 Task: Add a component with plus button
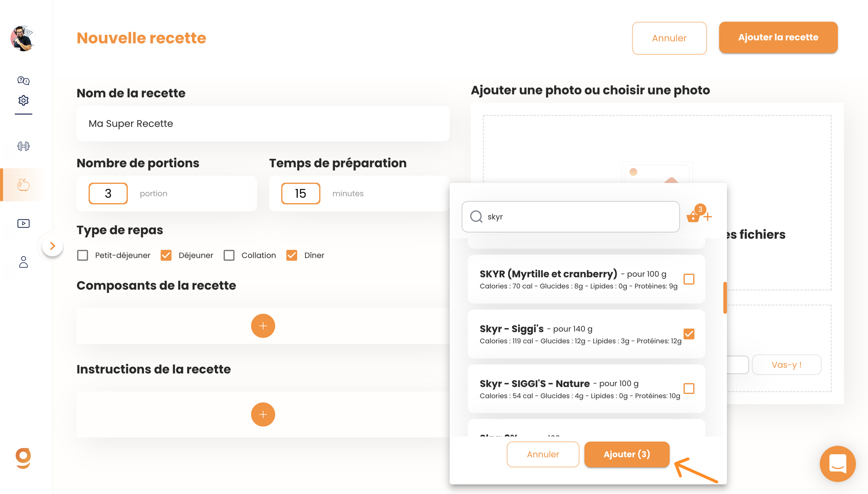coord(263,326)
